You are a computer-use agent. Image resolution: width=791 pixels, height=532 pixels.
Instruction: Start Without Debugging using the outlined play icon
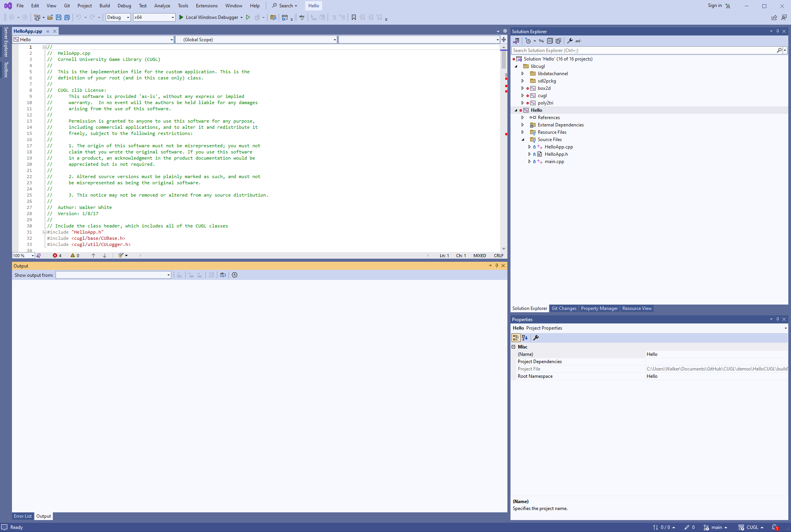point(248,17)
